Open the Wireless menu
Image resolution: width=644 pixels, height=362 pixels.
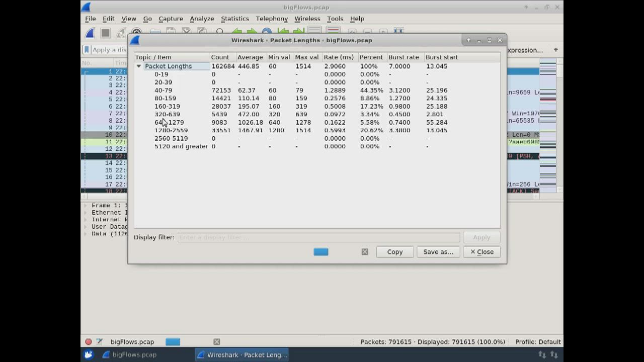[307, 19]
